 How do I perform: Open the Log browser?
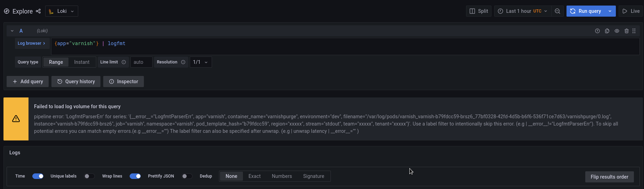(x=31, y=43)
